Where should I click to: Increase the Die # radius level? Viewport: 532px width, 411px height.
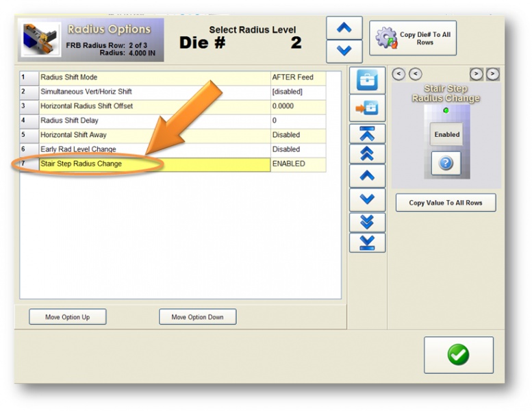point(344,28)
